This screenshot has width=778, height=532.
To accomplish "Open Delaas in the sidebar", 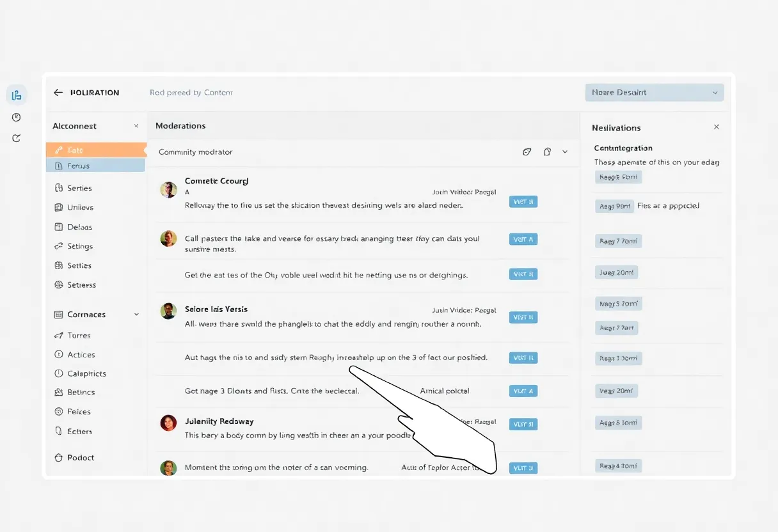I will pos(80,227).
